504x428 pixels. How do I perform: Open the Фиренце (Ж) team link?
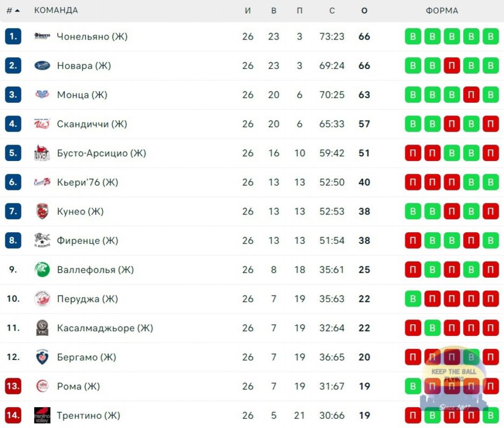pos(87,240)
